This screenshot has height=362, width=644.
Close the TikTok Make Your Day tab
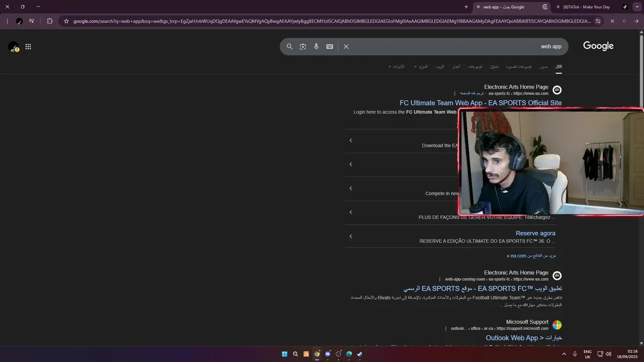pos(557,7)
